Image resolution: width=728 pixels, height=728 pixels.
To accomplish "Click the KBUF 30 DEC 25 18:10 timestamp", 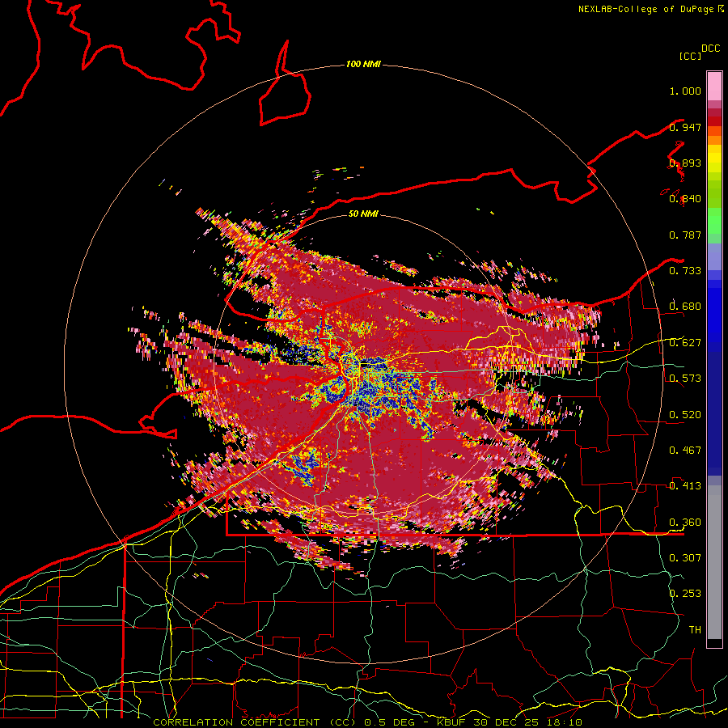I will click(x=510, y=722).
